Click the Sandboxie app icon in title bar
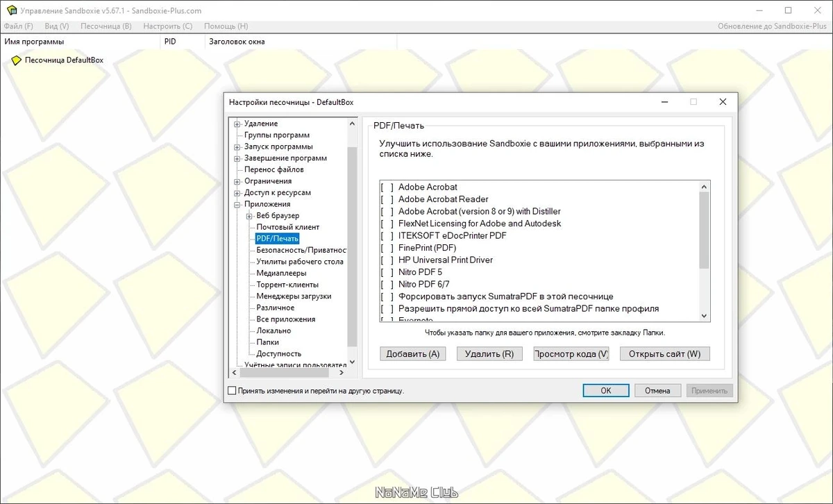Image resolution: width=833 pixels, height=504 pixels. click(x=10, y=10)
